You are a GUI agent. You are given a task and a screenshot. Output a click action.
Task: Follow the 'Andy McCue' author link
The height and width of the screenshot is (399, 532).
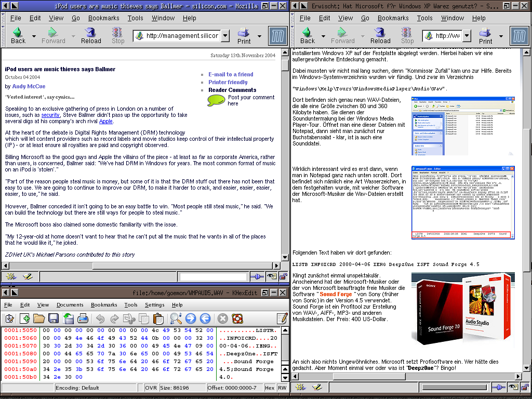[29, 86]
